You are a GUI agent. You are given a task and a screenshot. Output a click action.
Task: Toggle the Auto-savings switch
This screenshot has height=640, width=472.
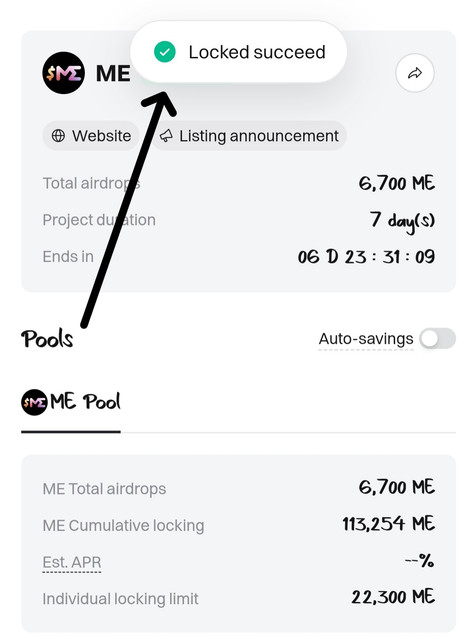[x=438, y=338]
